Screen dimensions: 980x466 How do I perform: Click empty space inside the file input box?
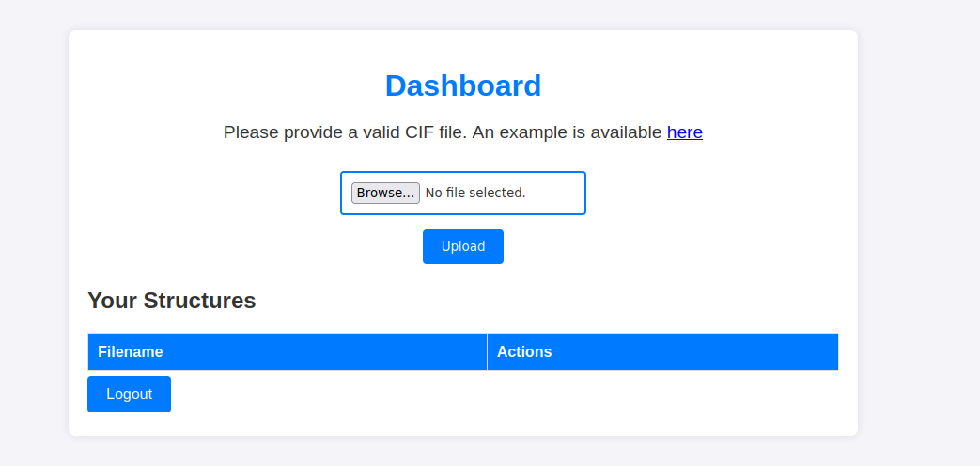point(559,193)
